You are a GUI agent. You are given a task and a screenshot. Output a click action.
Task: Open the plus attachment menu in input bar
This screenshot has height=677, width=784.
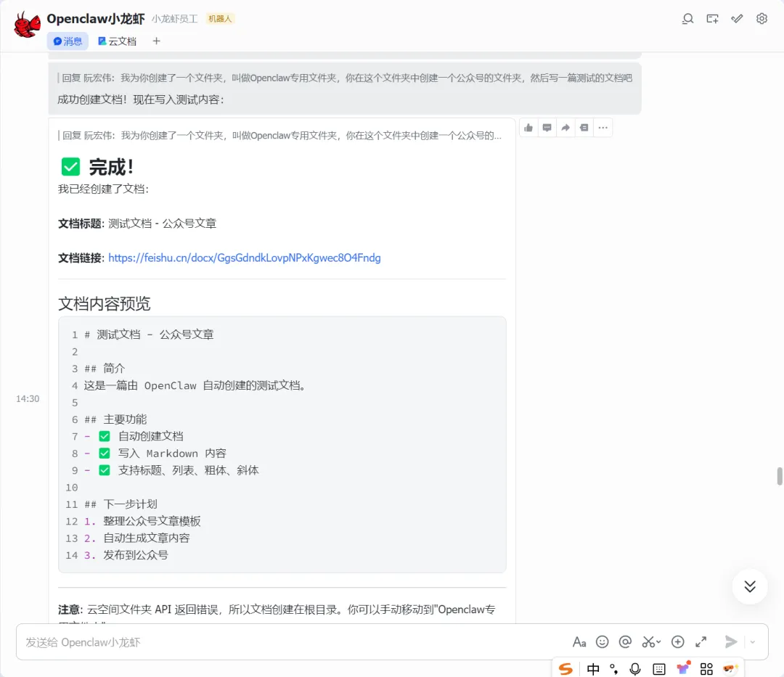(x=677, y=642)
